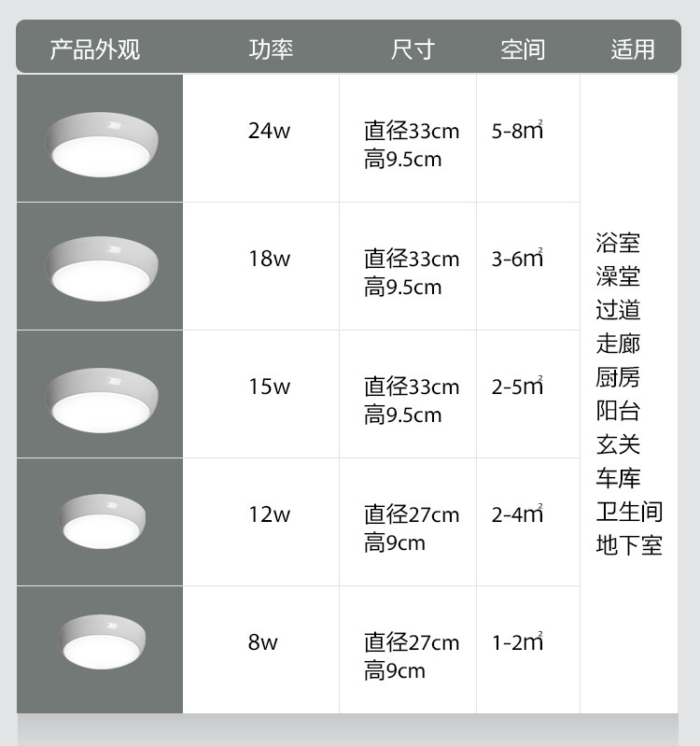Select the 车库 usage label
Viewport: 700px width, 746px height.
click(x=618, y=478)
